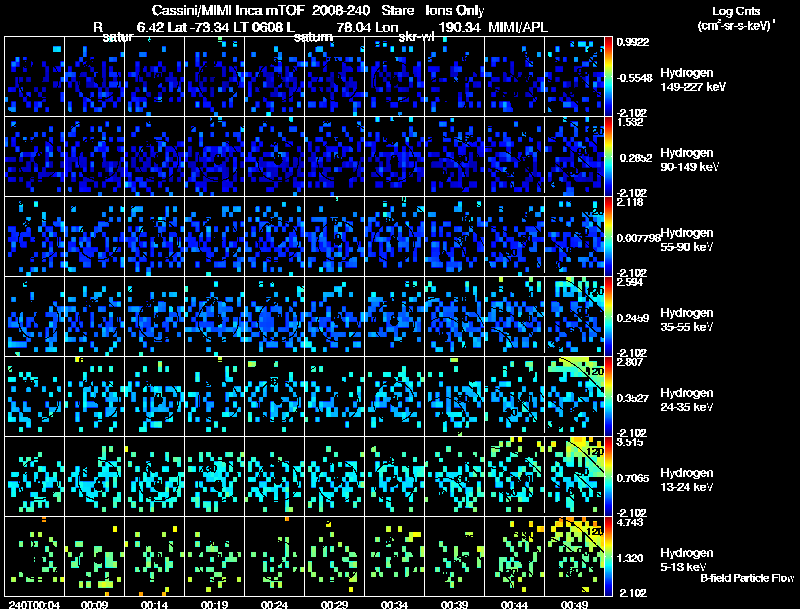
Task: Click the 0.9922 colorbar maximum value
Action: coord(633,42)
